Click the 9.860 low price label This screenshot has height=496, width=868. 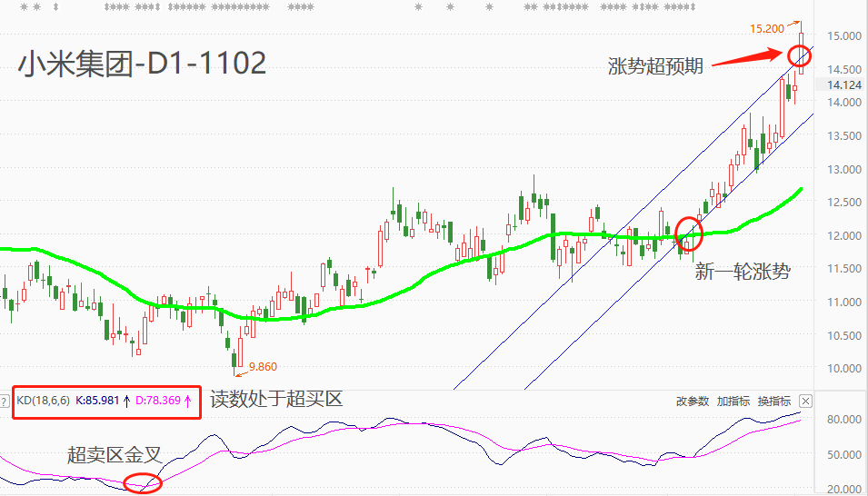pos(263,366)
